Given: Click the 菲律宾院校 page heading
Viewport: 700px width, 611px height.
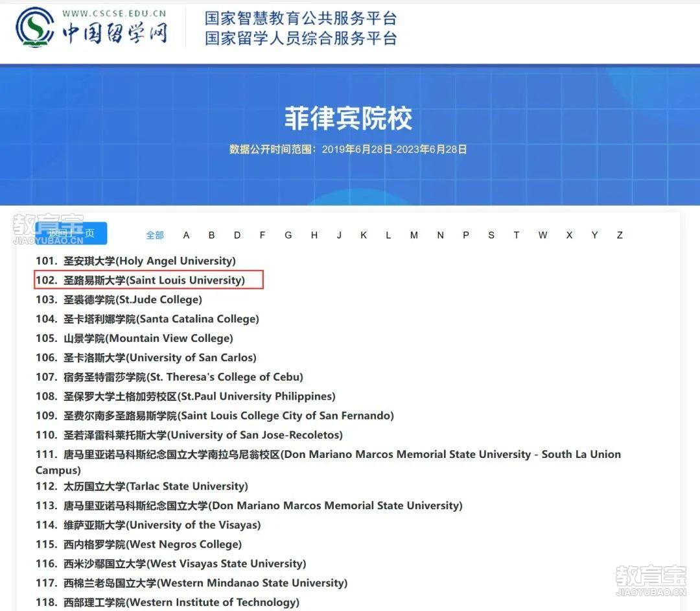Looking at the screenshot, I should click(x=349, y=118).
